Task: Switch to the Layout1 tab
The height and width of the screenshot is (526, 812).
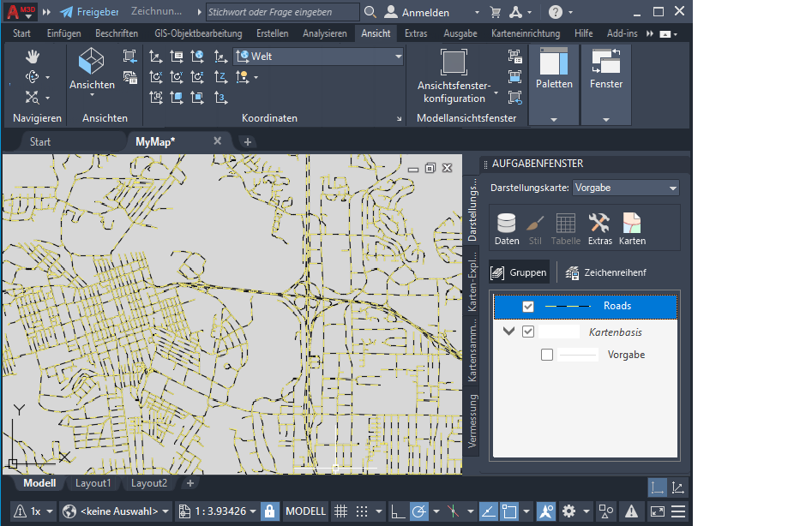Action: [x=93, y=483]
